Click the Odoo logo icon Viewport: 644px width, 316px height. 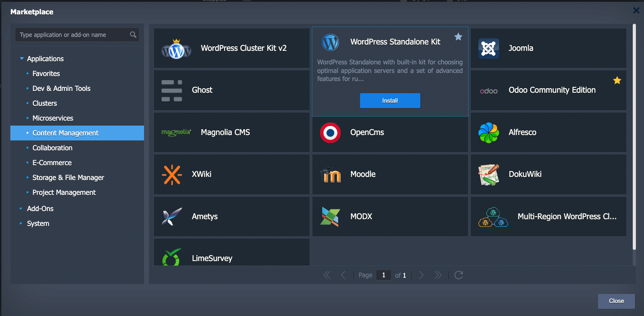489,91
